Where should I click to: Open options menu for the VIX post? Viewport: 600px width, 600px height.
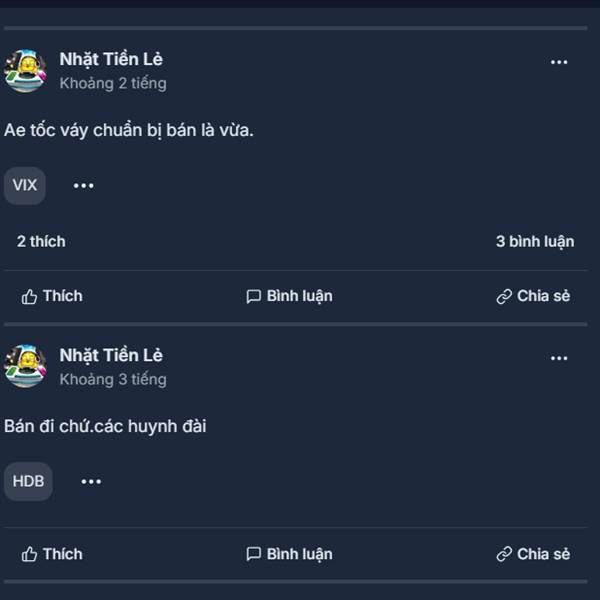point(559,62)
